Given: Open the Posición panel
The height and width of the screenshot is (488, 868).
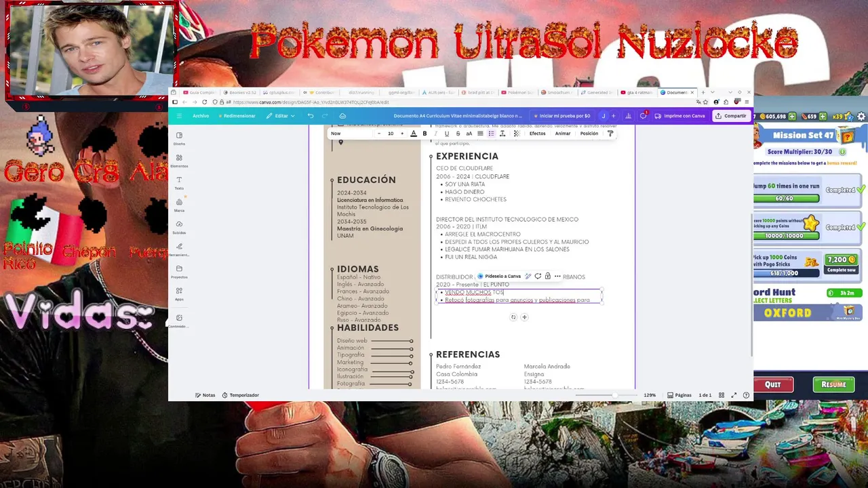Looking at the screenshot, I should click(x=589, y=134).
